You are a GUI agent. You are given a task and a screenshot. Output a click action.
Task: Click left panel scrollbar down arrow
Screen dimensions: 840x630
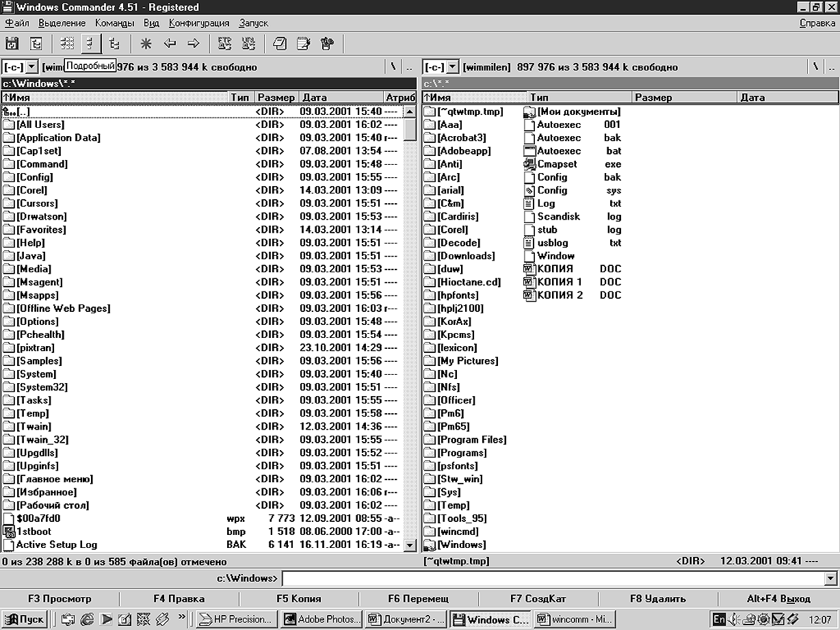click(x=410, y=545)
